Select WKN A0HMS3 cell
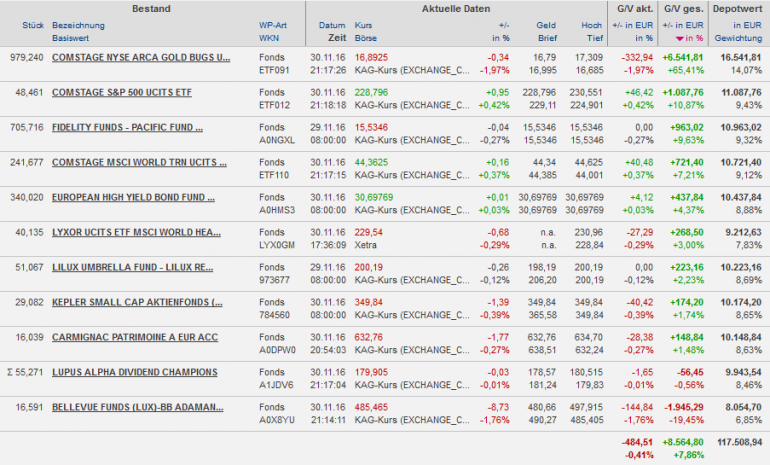This screenshot has height=465, width=770. click(x=277, y=210)
